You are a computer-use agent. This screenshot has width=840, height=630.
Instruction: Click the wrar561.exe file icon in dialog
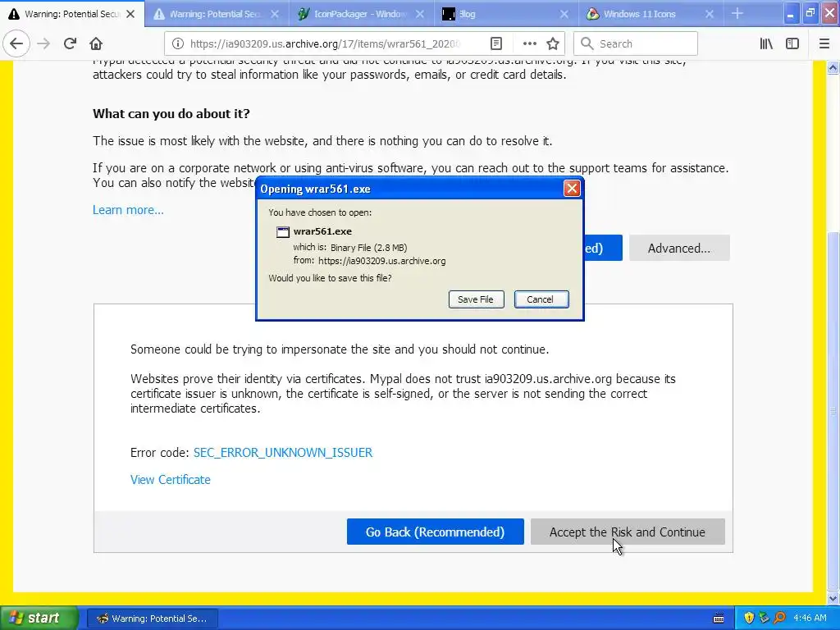pyautogui.click(x=282, y=232)
